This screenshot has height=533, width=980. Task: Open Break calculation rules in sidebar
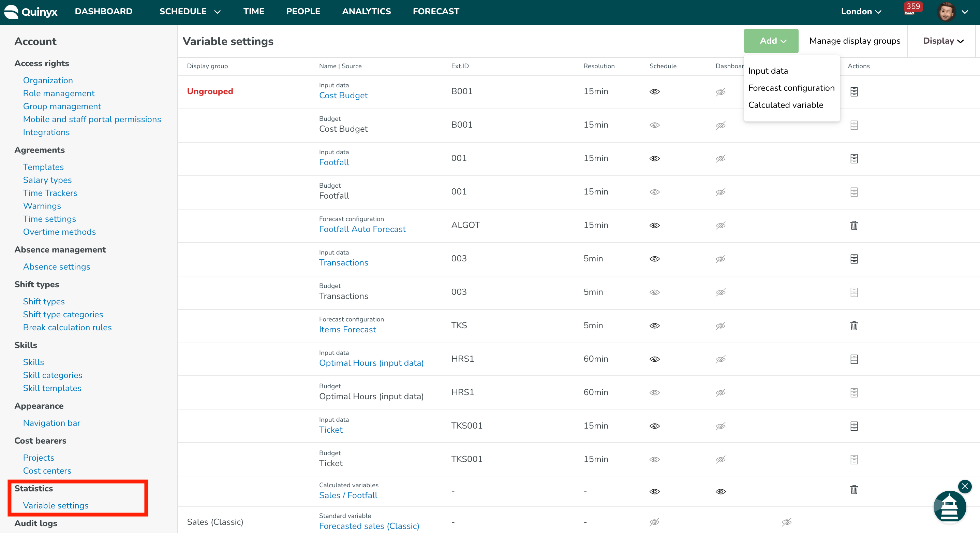click(x=67, y=328)
